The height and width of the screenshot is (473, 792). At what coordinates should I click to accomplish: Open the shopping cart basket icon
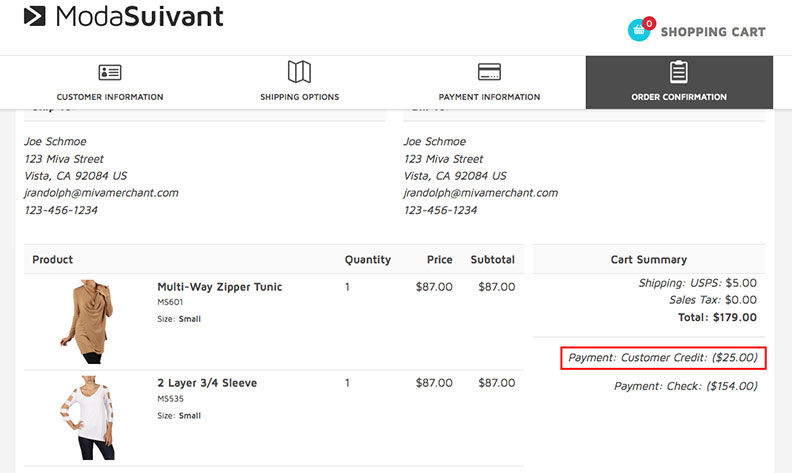[639, 30]
